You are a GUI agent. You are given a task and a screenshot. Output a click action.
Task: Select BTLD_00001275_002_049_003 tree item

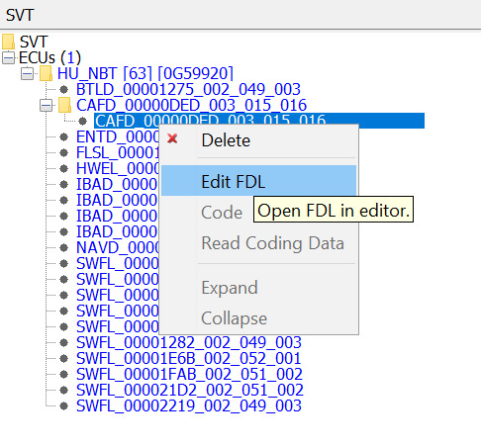(x=188, y=89)
